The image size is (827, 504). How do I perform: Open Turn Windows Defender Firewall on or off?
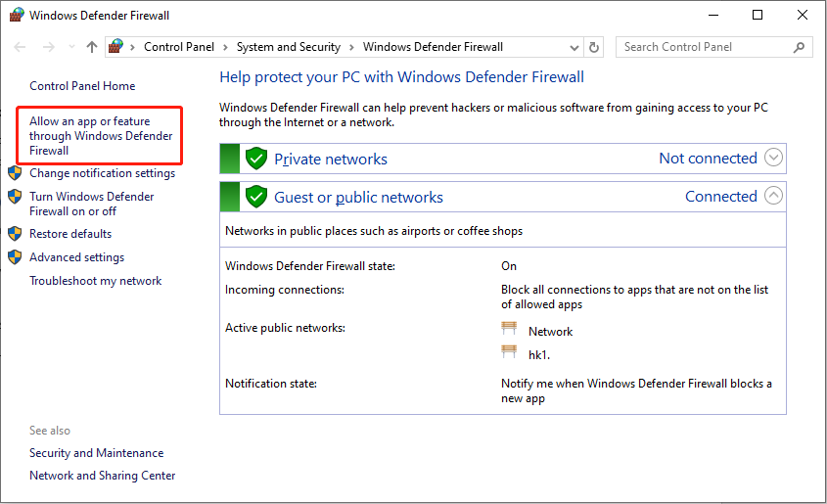91,204
